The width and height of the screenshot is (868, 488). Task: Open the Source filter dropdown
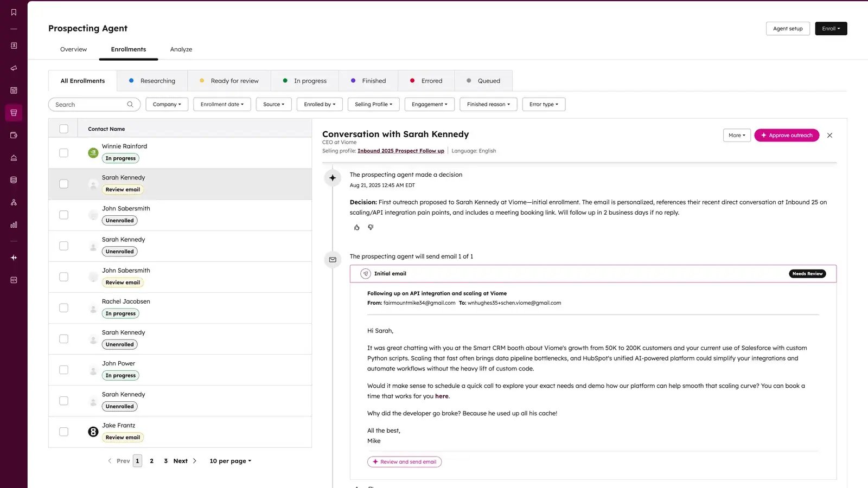pyautogui.click(x=274, y=105)
